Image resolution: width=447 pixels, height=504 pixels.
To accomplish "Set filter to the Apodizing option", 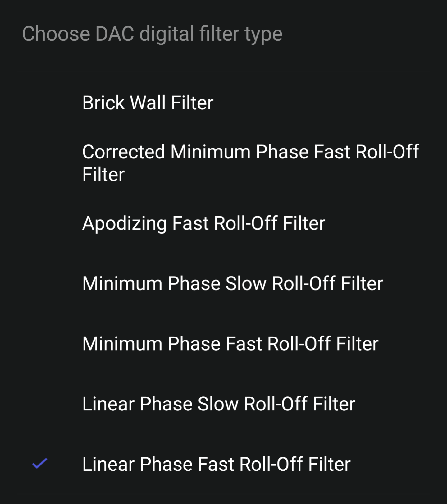I will 203,223.
